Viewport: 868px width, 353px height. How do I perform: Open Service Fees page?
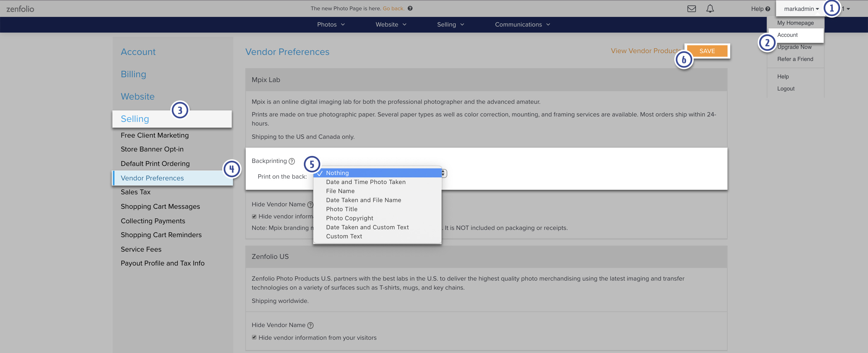coord(141,250)
